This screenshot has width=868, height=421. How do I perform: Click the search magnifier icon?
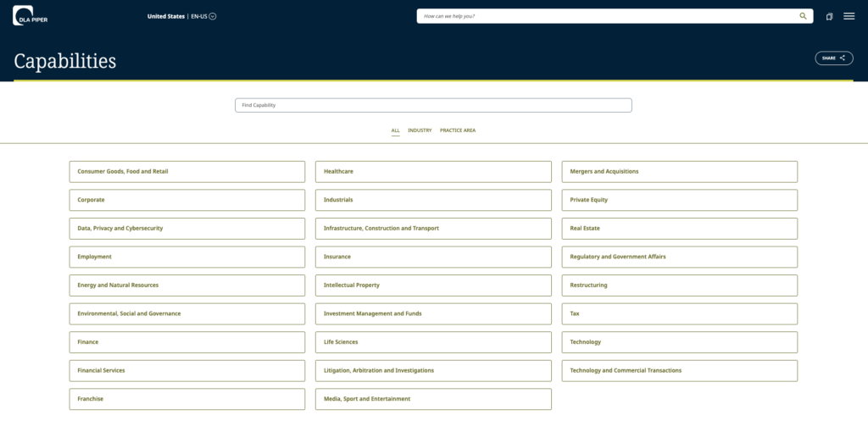pyautogui.click(x=803, y=16)
